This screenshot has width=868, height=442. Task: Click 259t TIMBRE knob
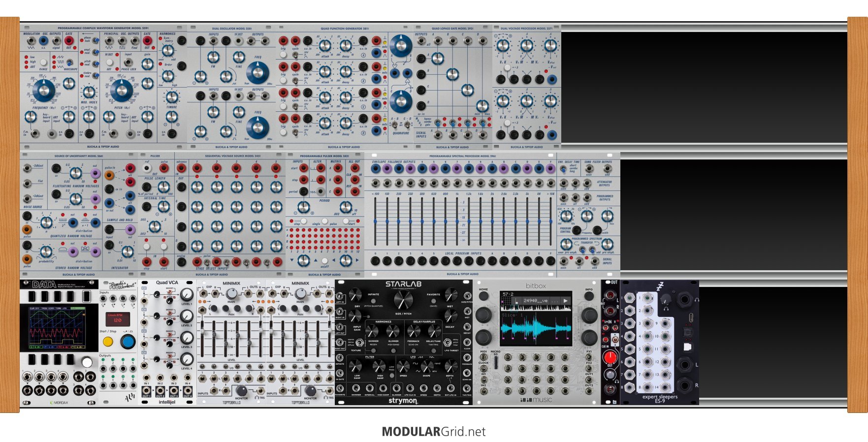click(x=171, y=97)
